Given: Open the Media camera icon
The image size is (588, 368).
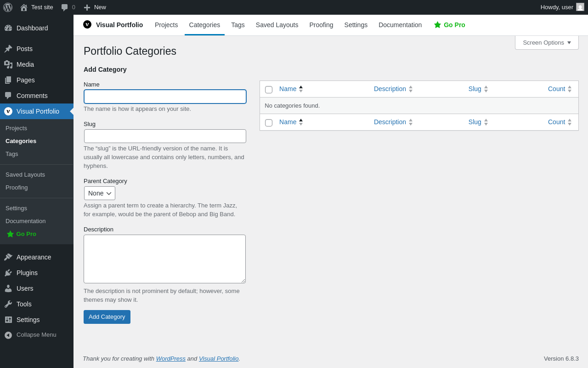Looking at the screenshot, I should tap(8, 64).
